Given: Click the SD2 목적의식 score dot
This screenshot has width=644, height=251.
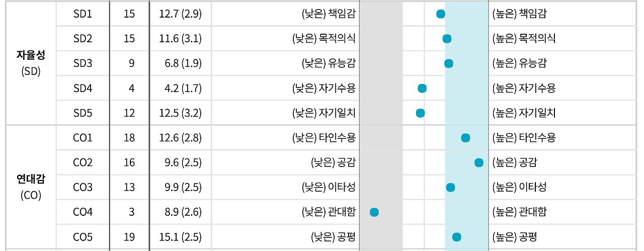Looking at the screenshot, I should click(x=447, y=39).
